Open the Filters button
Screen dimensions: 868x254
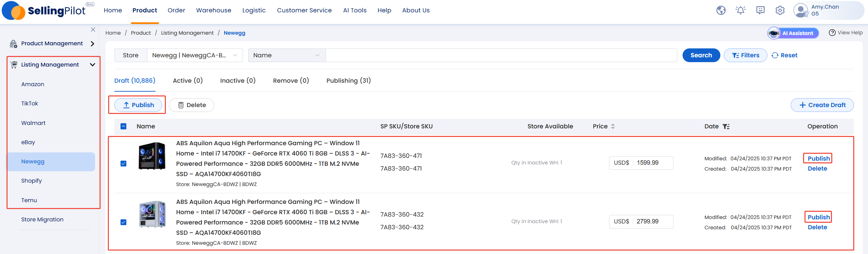coord(745,55)
